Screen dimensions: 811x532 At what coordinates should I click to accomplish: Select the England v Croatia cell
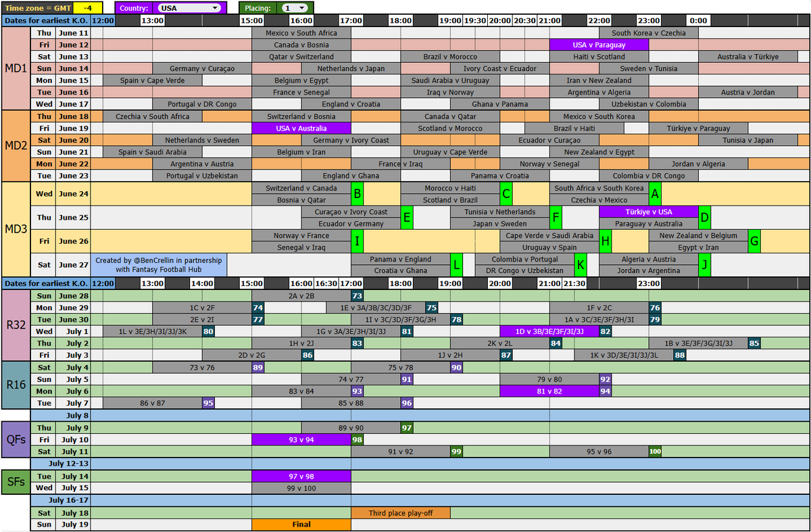(351, 104)
